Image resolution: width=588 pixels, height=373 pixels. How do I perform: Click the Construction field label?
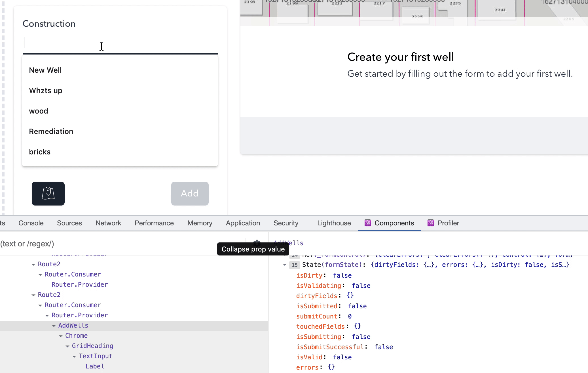(x=49, y=24)
